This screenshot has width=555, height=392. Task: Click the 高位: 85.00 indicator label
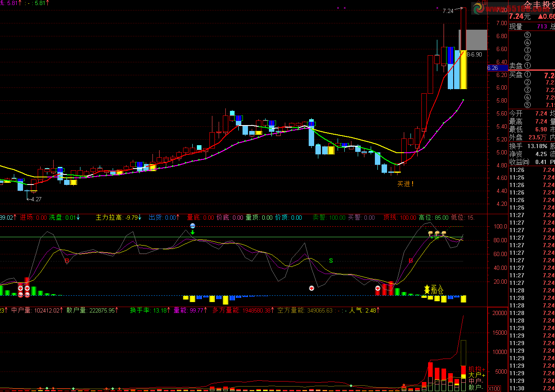(x=434, y=218)
